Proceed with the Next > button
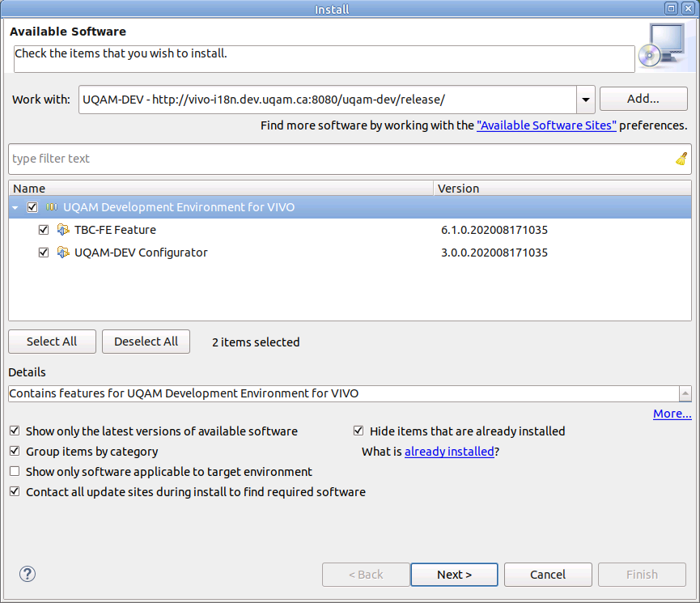This screenshot has width=700, height=603. [x=455, y=575]
